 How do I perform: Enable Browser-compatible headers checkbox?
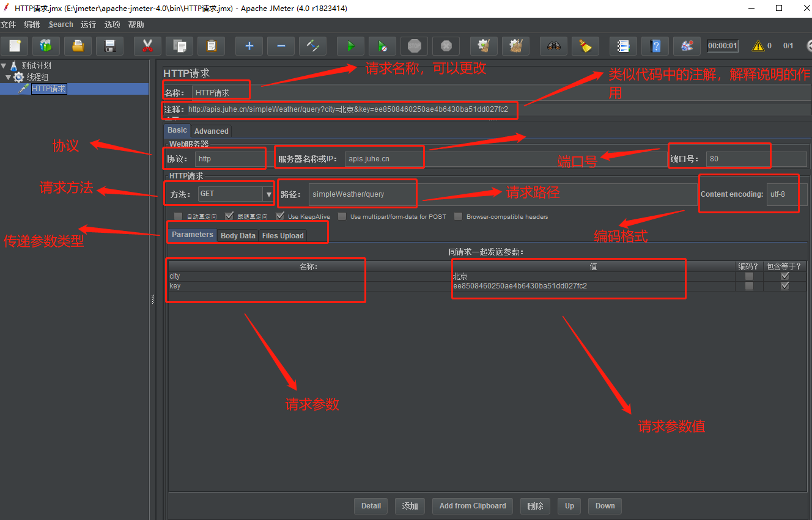click(459, 216)
